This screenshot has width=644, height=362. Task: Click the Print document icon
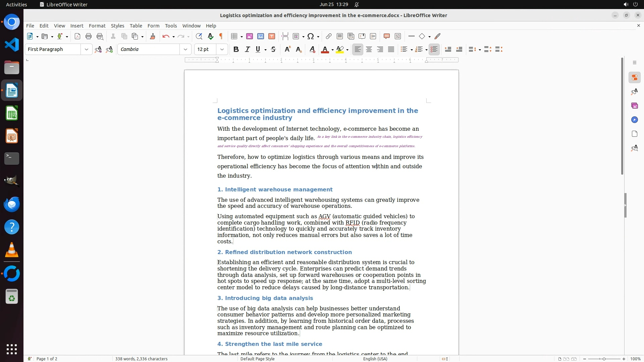point(89,36)
